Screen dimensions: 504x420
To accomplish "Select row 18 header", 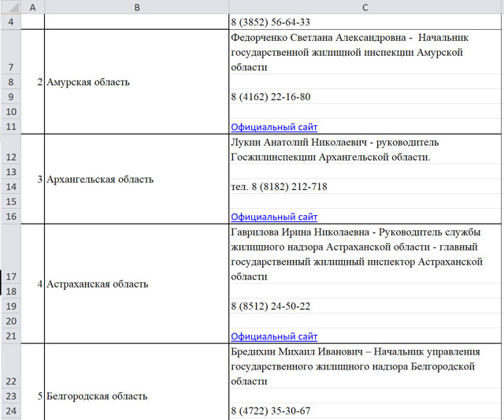I will click(11, 291).
